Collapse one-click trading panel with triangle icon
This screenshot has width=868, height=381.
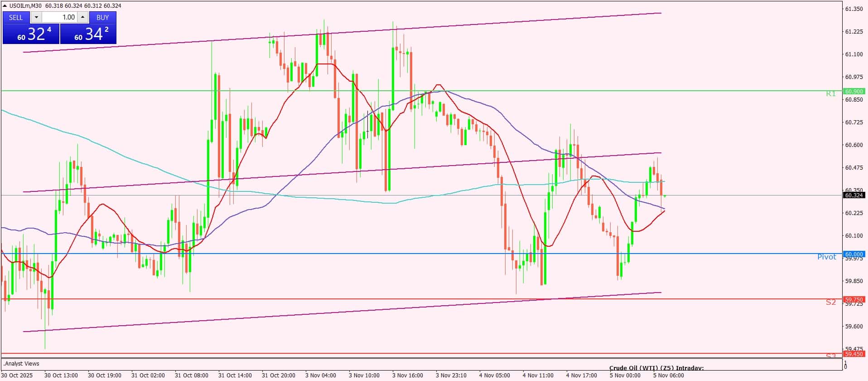pos(5,5)
